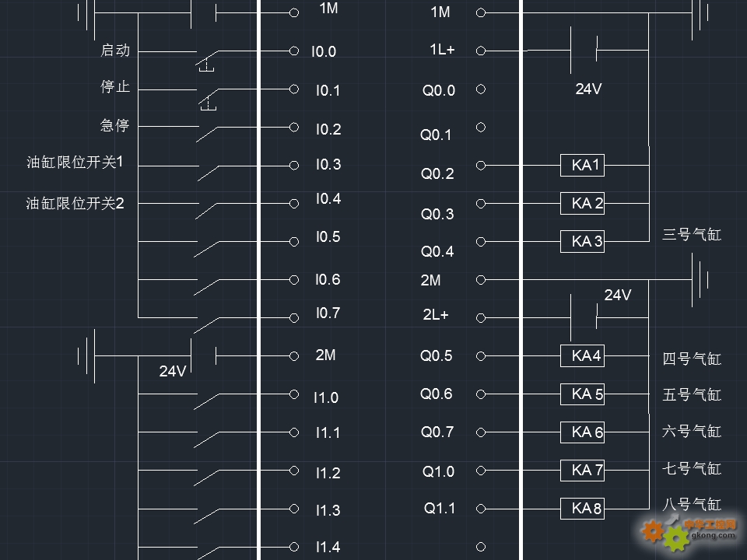This screenshot has height=560, width=747.
Task: Click the 急停 label text
Action: (x=115, y=125)
